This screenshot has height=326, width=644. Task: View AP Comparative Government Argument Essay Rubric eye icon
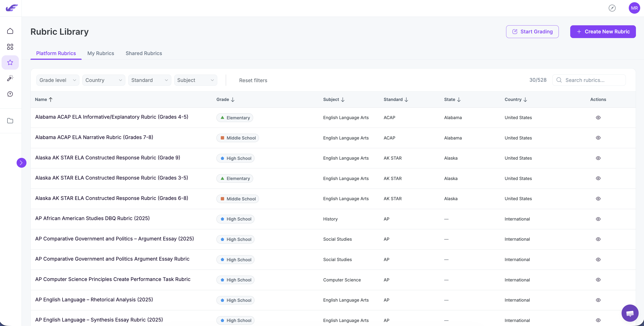(598, 259)
